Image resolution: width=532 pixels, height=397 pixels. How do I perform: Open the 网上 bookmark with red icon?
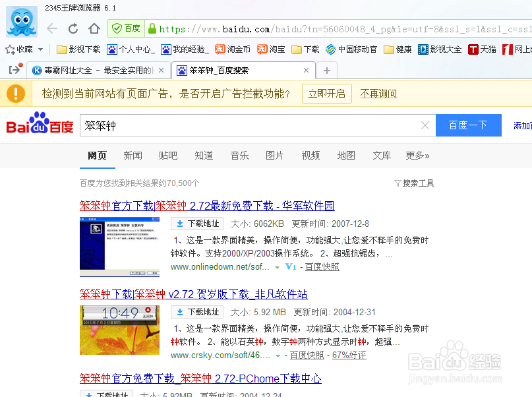coord(517,49)
